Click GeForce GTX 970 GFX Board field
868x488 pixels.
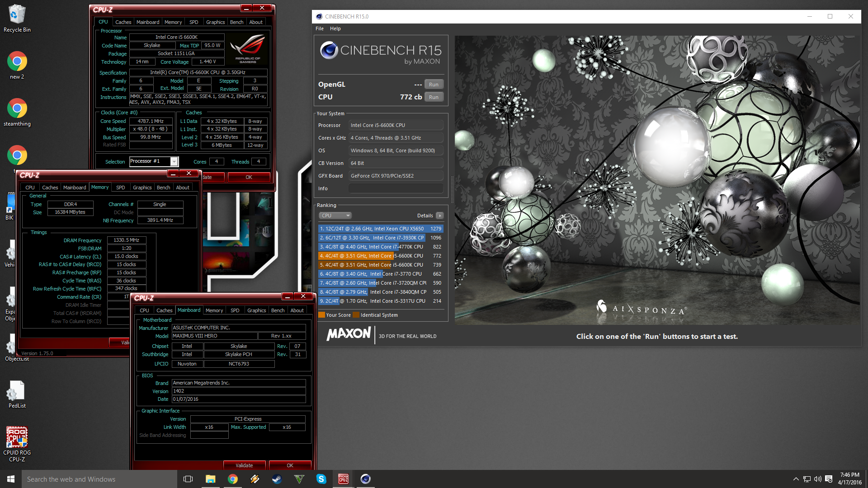click(x=396, y=176)
